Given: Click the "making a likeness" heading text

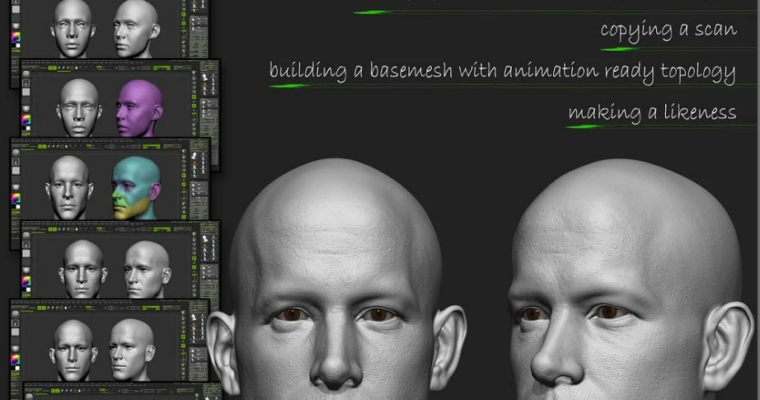Looking at the screenshot, I should click(x=652, y=113).
